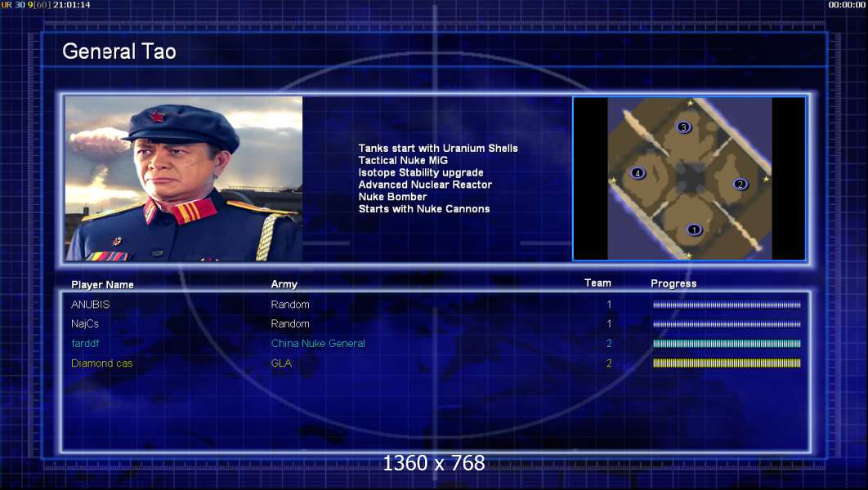Click team number for farddf
Screen dimensions: 868x490
pos(609,344)
